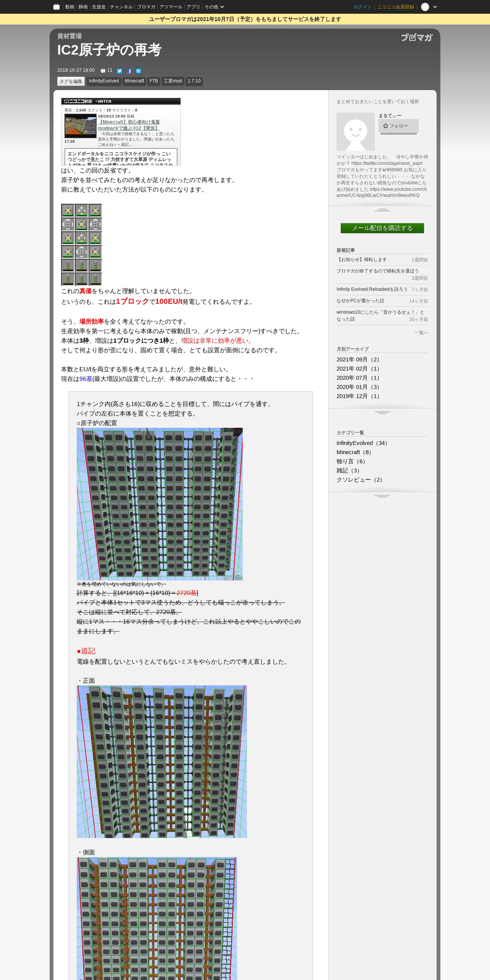
Task: Open archive 2020年 01月（3）
Action: click(x=359, y=387)
